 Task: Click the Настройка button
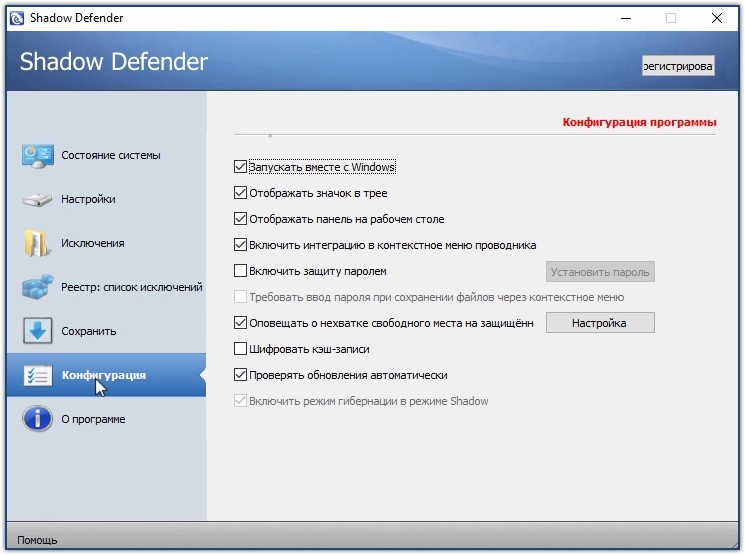(x=600, y=323)
